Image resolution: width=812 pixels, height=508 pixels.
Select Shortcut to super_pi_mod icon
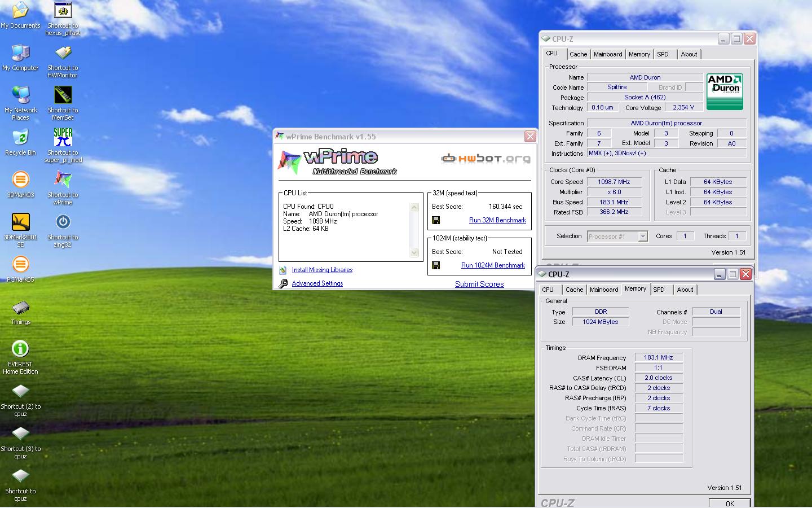[x=63, y=145]
